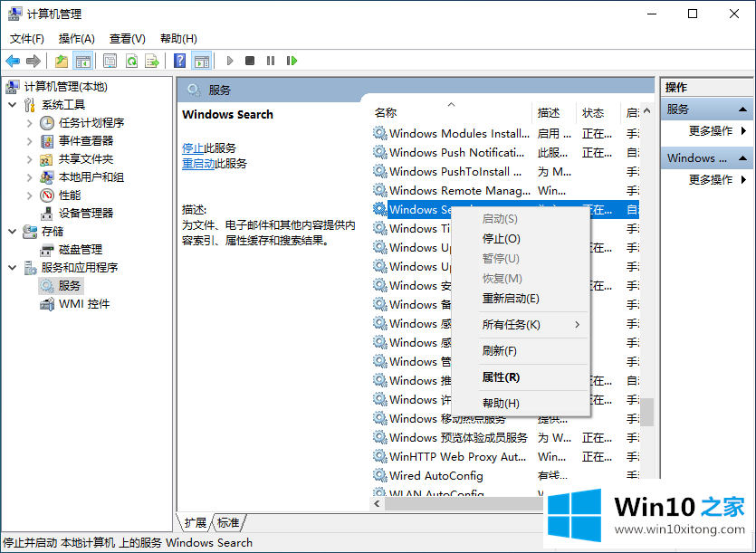Collapse the 存储 tree node
756x553 pixels.
tap(13, 232)
